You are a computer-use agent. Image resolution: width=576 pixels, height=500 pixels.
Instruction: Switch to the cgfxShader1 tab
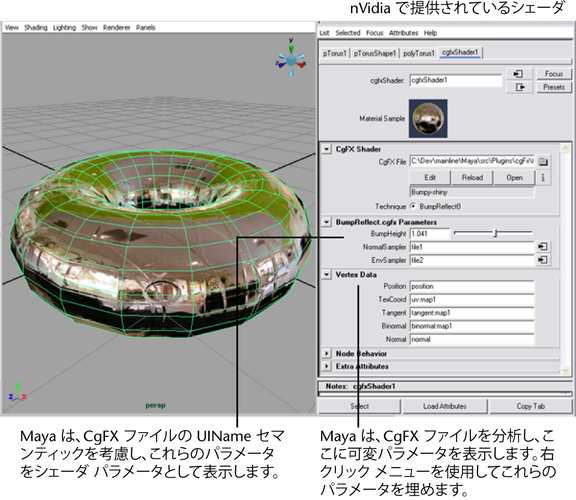pos(460,53)
